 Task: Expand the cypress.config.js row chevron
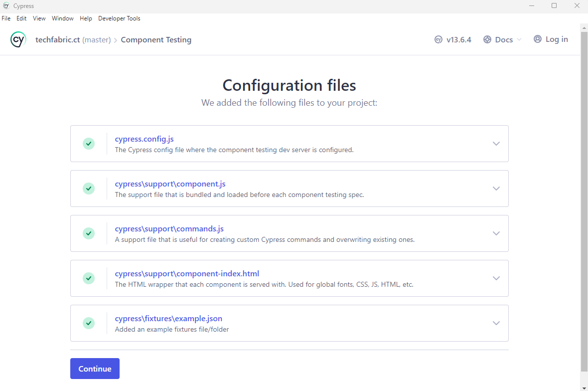click(x=496, y=143)
